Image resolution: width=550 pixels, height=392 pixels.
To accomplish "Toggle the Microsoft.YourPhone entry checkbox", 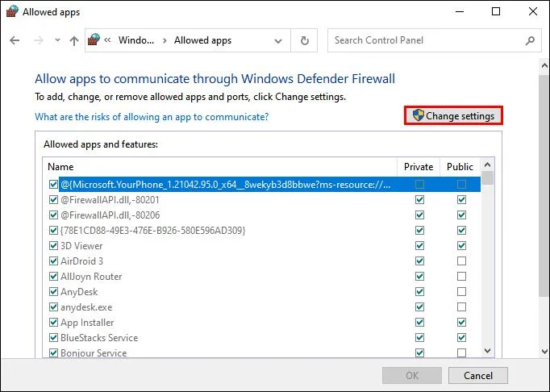I will point(53,184).
